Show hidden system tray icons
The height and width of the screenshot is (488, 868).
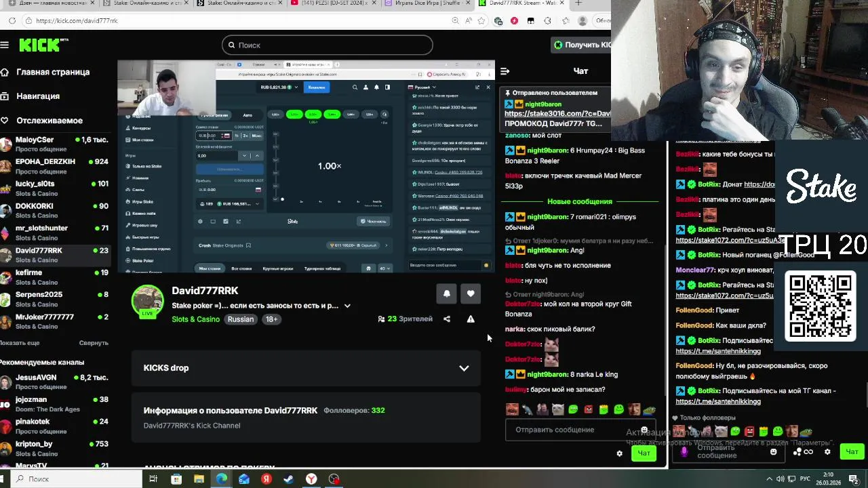770,479
